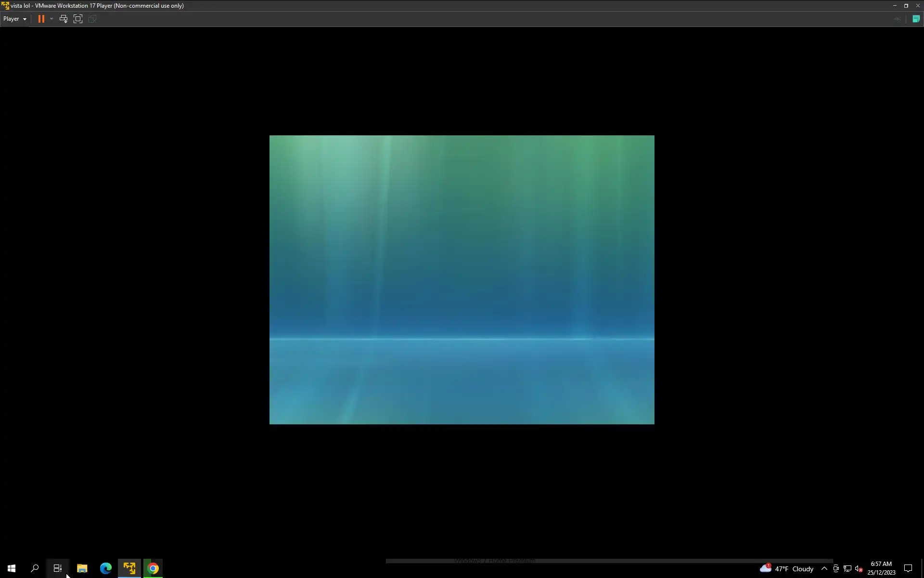924x578 pixels.
Task: Expand the power options dropdown arrow
Action: click(51, 19)
